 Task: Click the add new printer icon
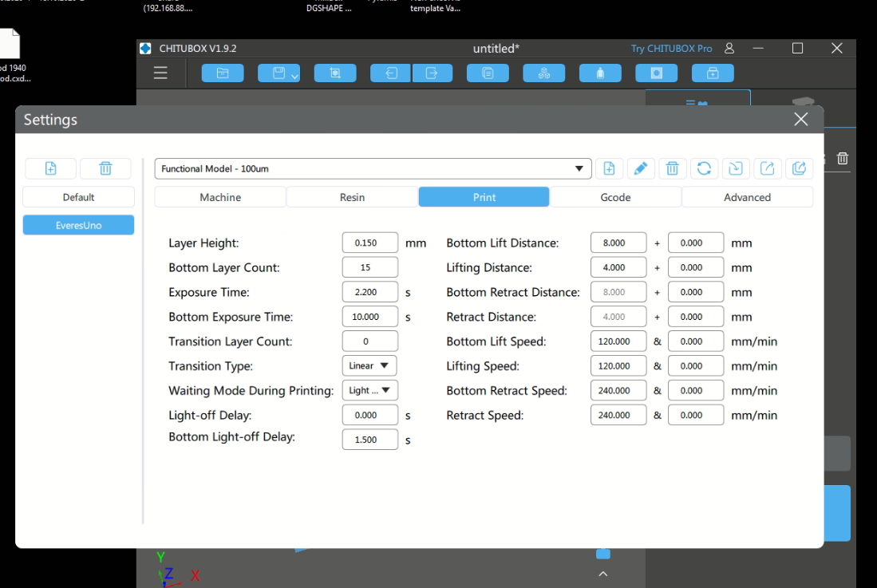click(51, 168)
